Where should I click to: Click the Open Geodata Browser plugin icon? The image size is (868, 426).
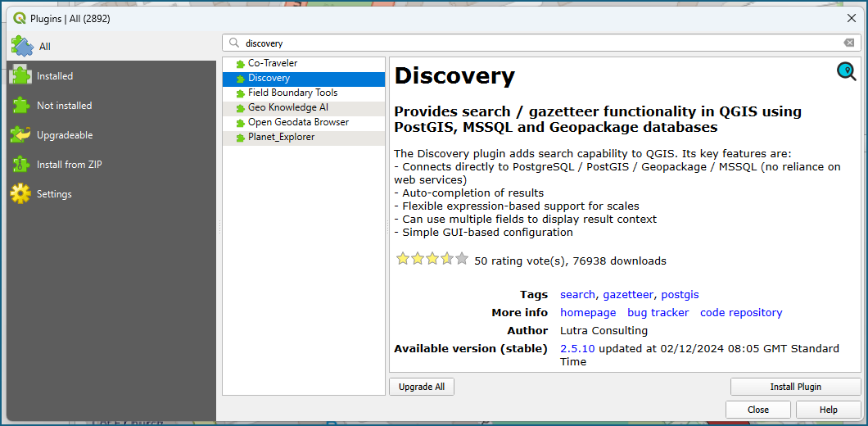240,122
